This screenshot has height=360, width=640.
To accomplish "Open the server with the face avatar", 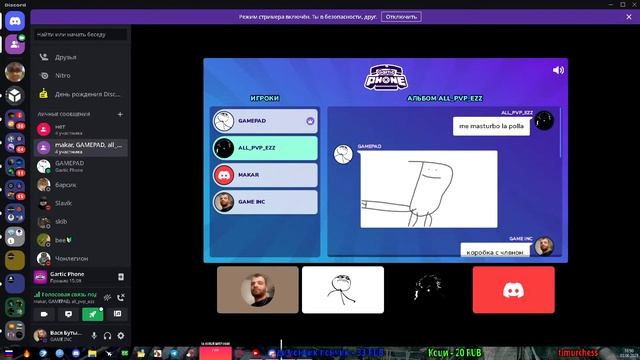I will click(x=15, y=72).
